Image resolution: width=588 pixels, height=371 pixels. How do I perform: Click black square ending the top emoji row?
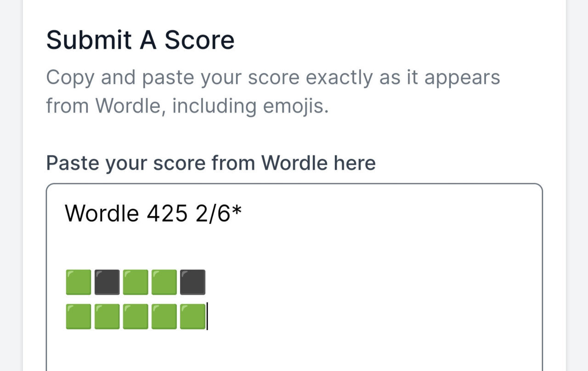(x=192, y=282)
